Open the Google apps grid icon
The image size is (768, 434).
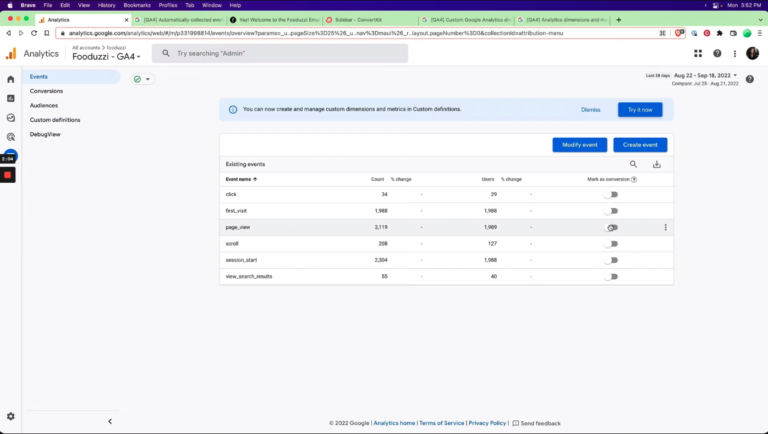tap(698, 53)
